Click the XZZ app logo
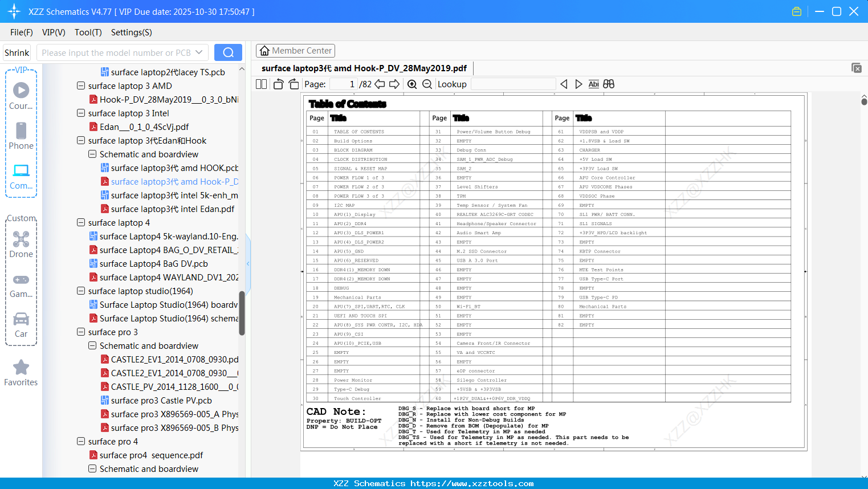This screenshot has height=489, width=868. point(14,11)
